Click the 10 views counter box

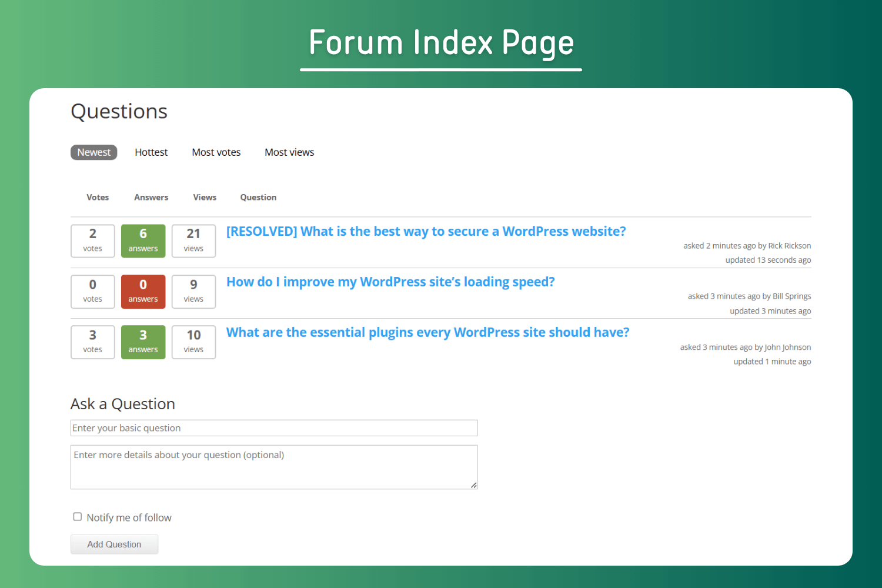point(193,342)
